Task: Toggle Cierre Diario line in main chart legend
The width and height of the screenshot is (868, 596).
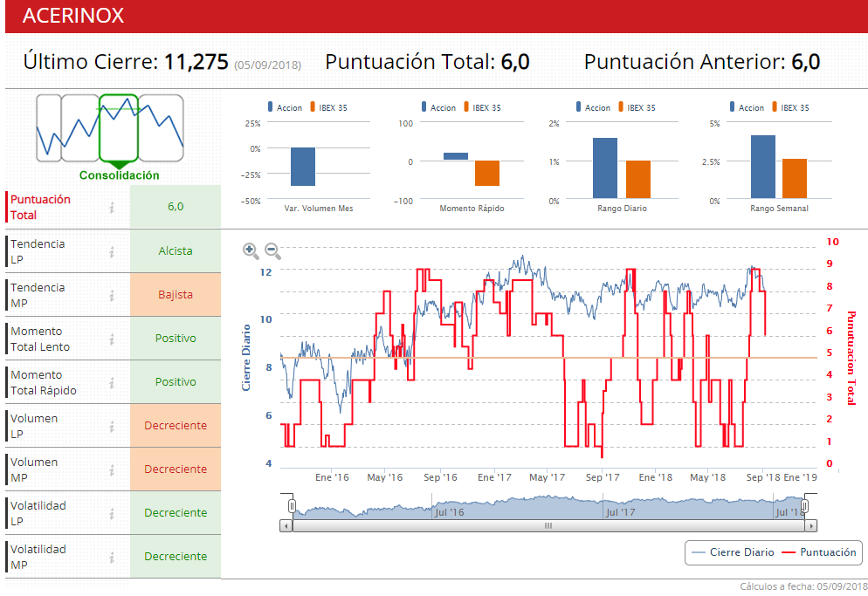Action: click(x=733, y=552)
